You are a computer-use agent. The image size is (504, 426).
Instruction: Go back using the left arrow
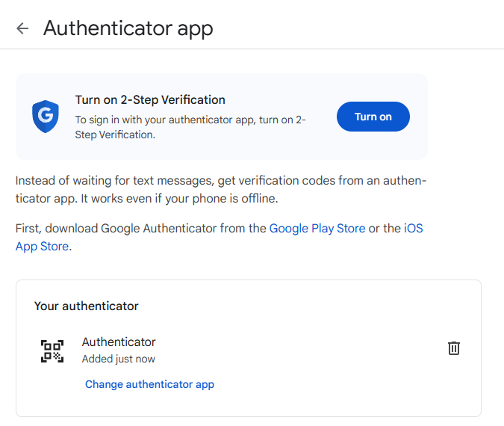click(x=22, y=28)
